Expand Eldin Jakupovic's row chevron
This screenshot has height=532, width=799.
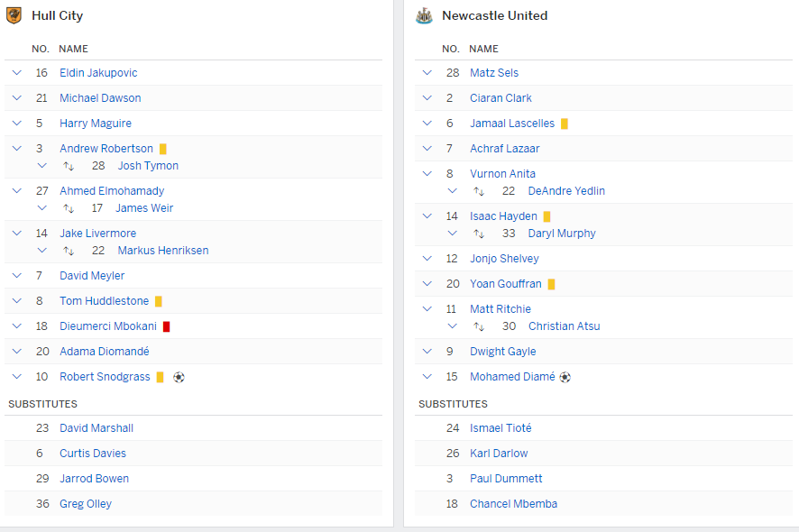(x=16, y=73)
